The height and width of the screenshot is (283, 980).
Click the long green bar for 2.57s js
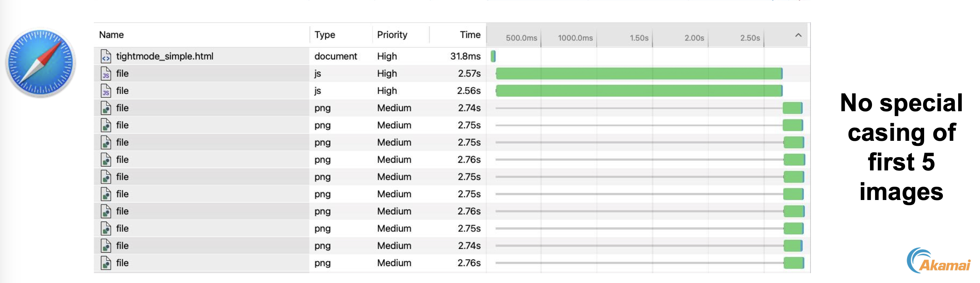pos(638,74)
